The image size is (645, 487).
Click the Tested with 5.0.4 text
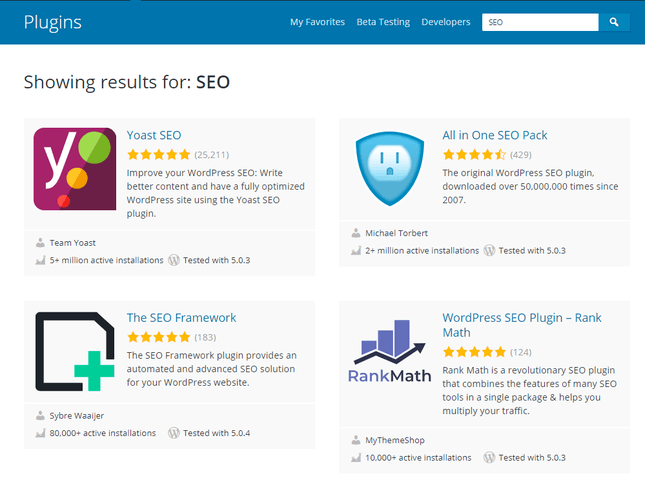[216, 433]
